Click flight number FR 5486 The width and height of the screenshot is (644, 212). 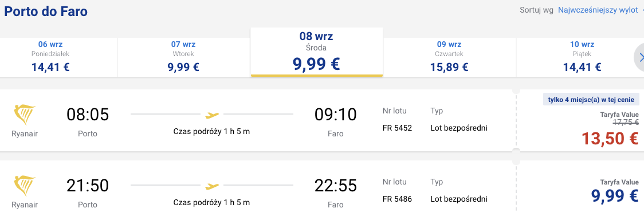[x=397, y=199]
